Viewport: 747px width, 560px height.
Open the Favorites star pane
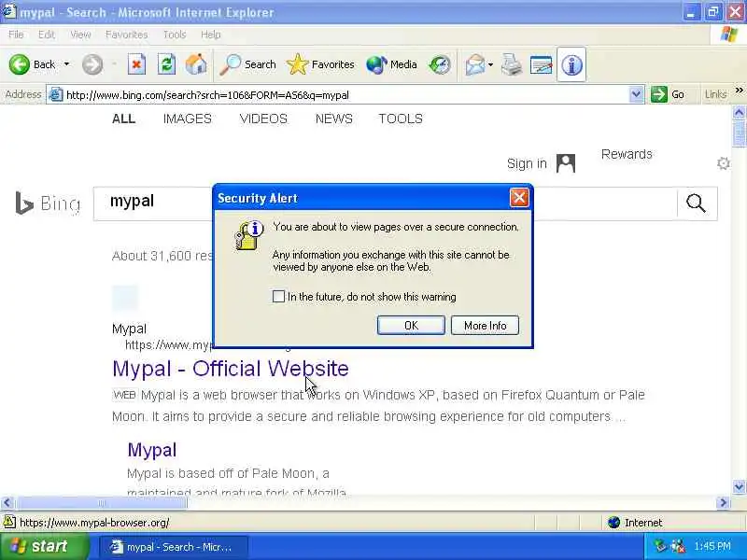pyautogui.click(x=320, y=64)
